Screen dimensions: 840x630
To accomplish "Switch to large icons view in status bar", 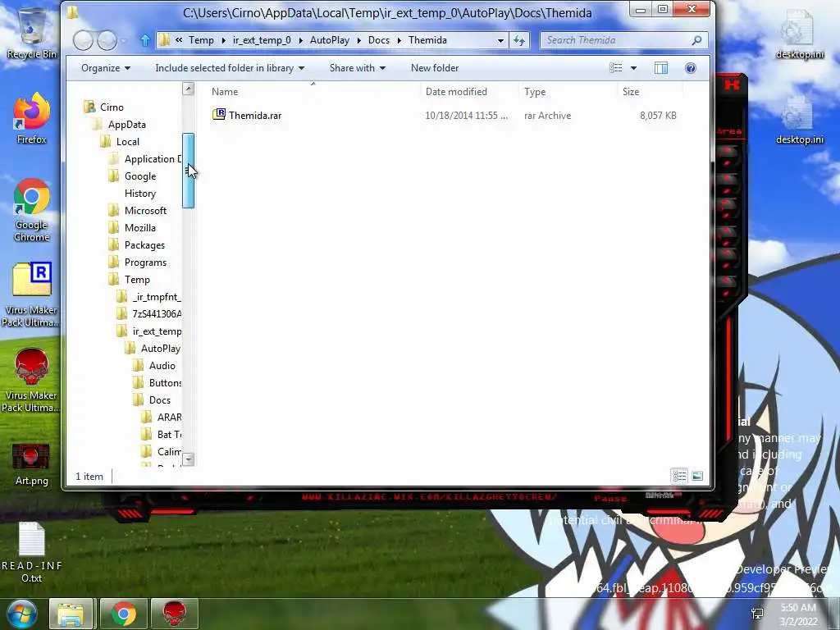I will 697,476.
